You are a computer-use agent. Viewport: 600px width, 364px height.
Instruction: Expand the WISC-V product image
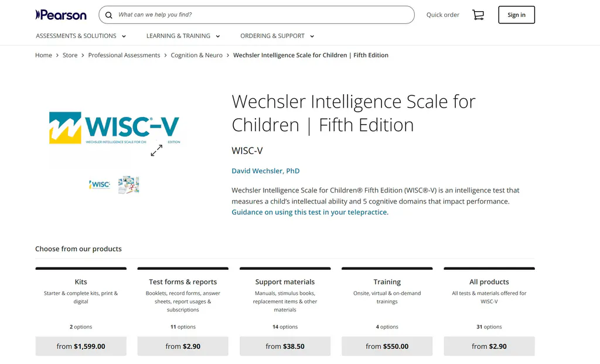[156, 150]
